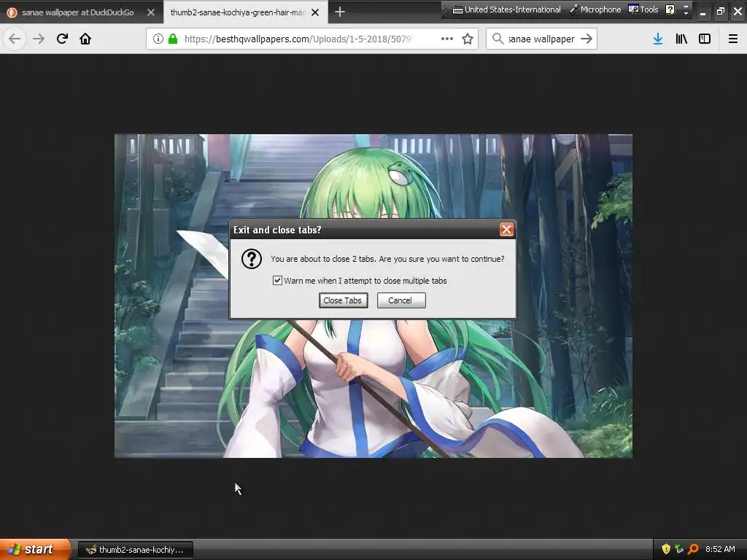The height and width of the screenshot is (560, 747).
Task: Open language bar options small arrow
Action: [x=686, y=13]
